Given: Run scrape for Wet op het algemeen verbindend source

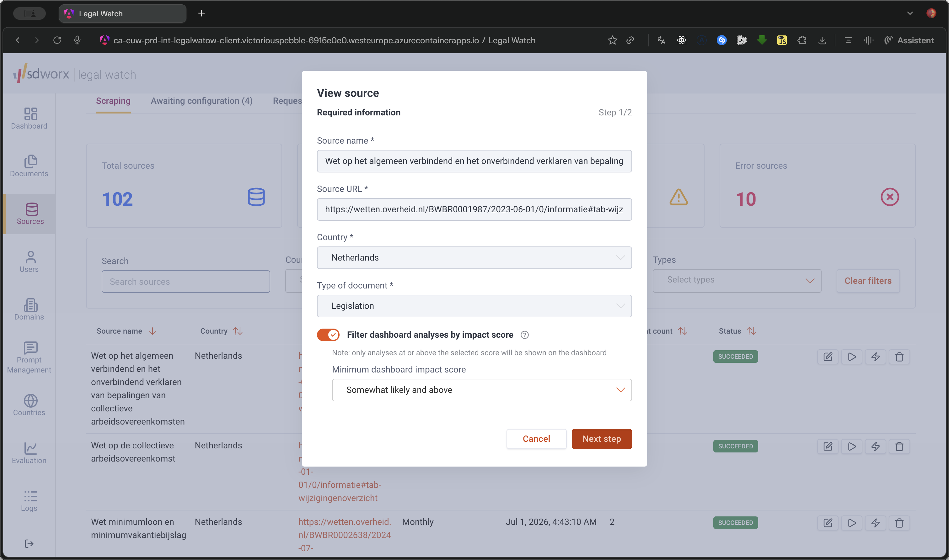Looking at the screenshot, I should point(852,357).
